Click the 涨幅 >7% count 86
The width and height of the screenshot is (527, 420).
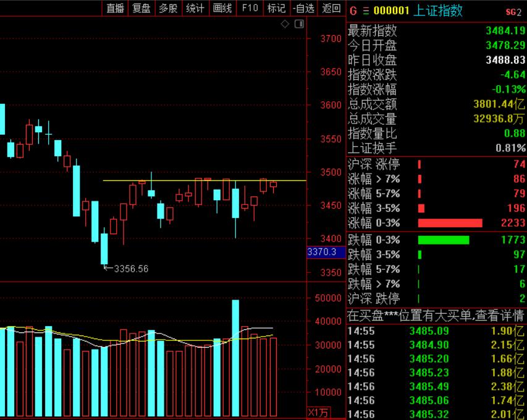pos(519,178)
